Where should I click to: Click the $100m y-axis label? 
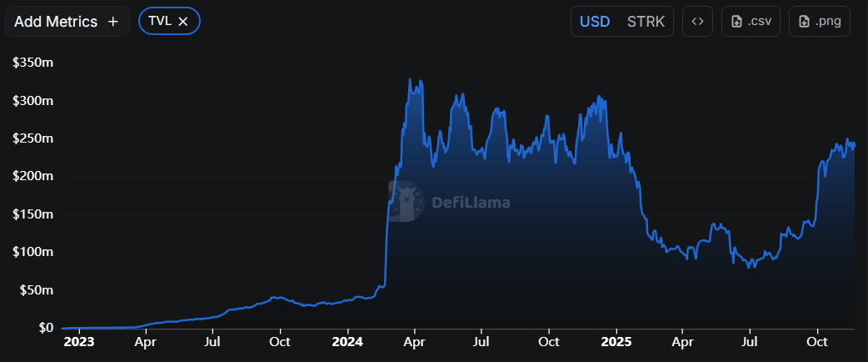(x=33, y=252)
